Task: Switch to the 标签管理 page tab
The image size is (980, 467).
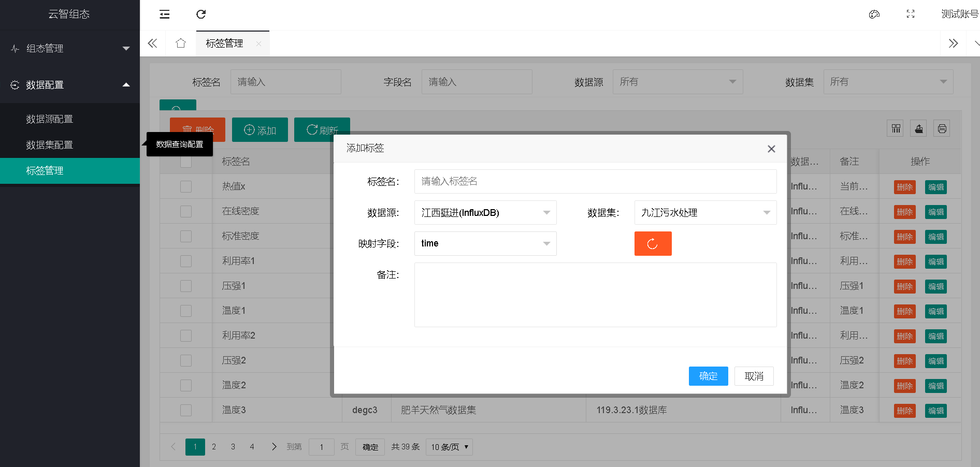Action: [224, 43]
